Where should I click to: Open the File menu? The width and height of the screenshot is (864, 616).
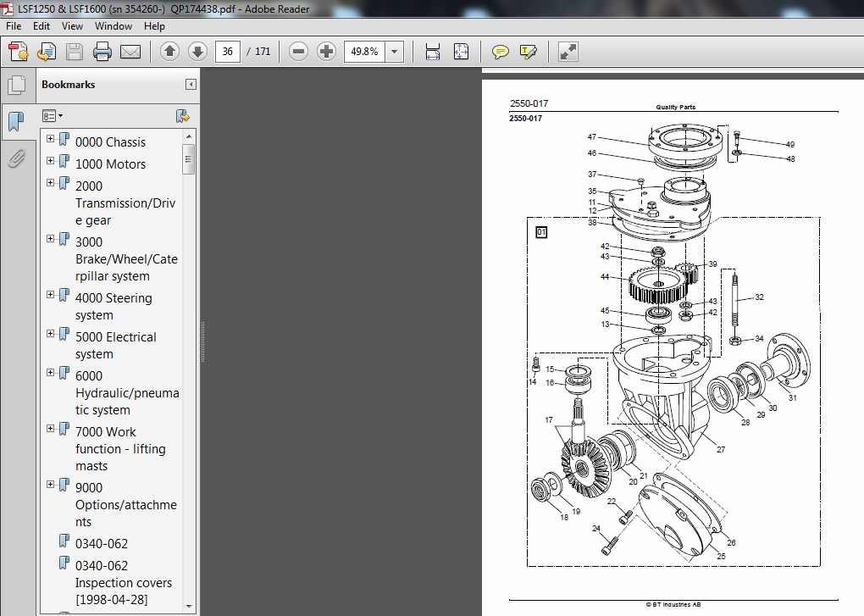tap(14, 26)
